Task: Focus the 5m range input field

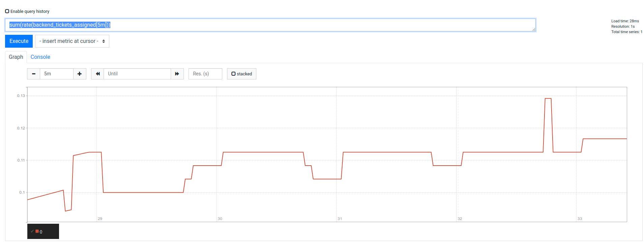Action: pyautogui.click(x=56, y=74)
